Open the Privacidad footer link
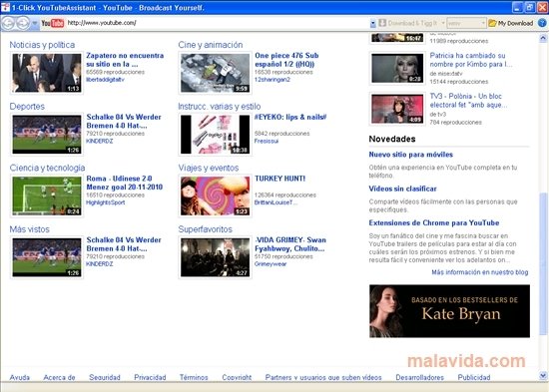Viewport: 549px width, 392px height. click(150, 377)
